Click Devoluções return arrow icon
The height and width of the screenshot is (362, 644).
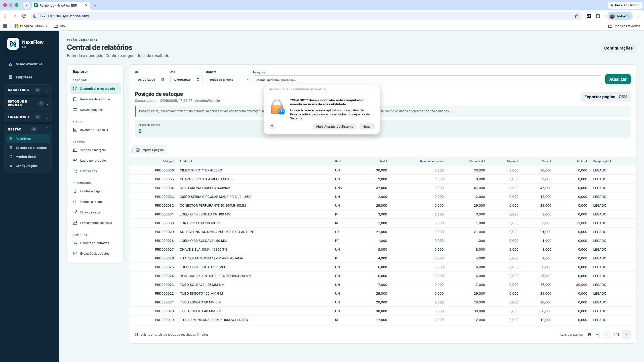click(x=75, y=171)
